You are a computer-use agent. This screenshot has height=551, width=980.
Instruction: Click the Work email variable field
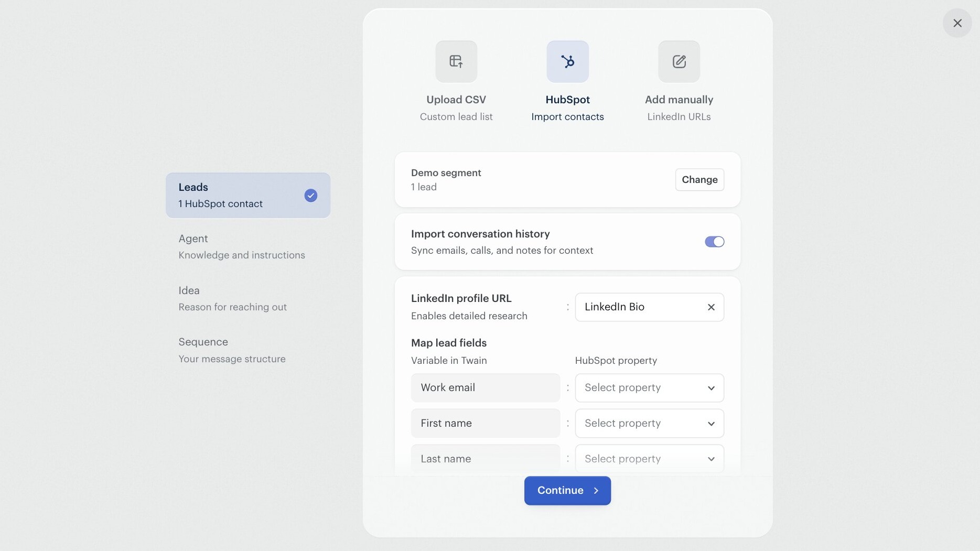(x=486, y=388)
